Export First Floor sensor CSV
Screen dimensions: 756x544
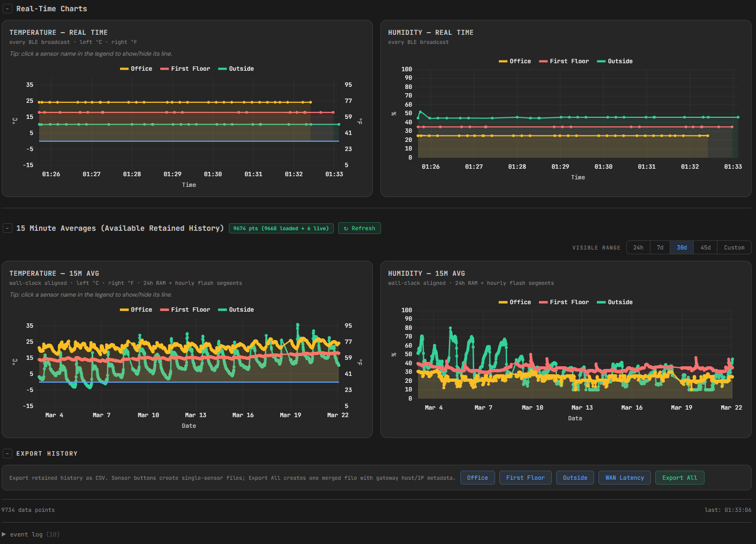point(525,478)
